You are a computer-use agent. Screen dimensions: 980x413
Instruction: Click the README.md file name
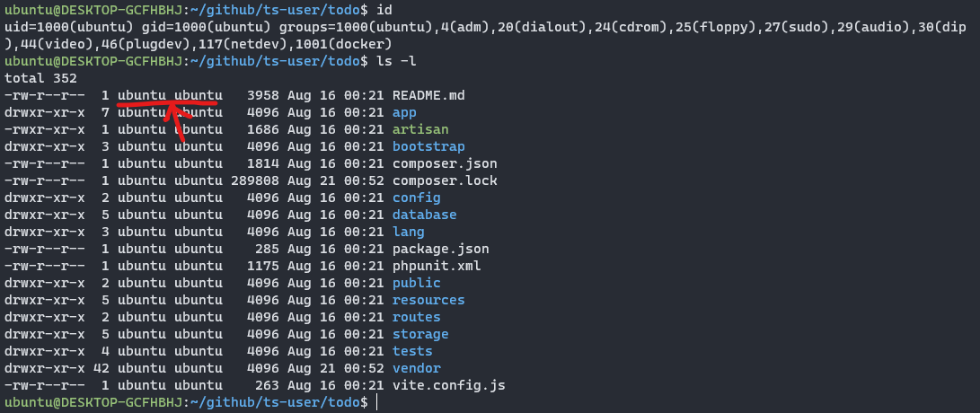coord(428,95)
